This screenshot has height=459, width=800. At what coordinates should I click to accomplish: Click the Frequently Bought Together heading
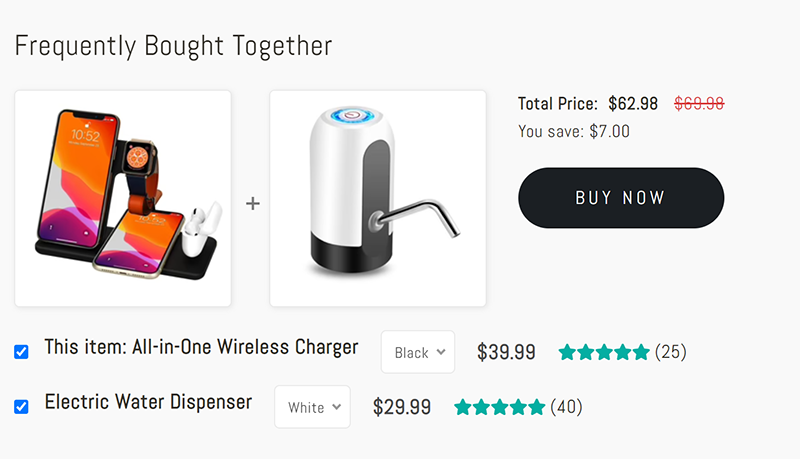[x=173, y=46]
